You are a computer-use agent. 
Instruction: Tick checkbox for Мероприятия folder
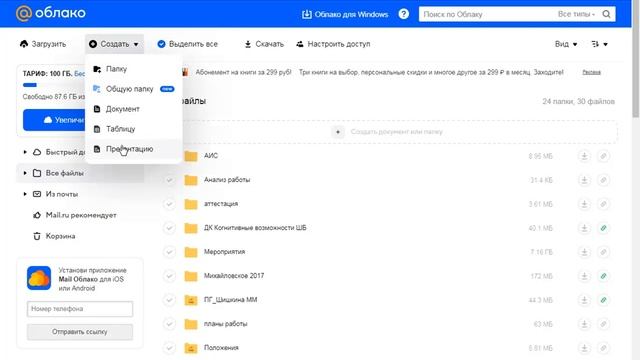tap(169, 252)
